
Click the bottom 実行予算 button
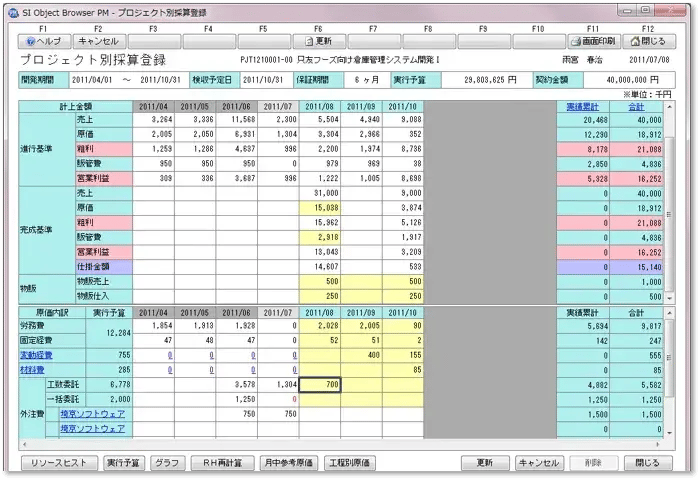click(x=124, y=463)
